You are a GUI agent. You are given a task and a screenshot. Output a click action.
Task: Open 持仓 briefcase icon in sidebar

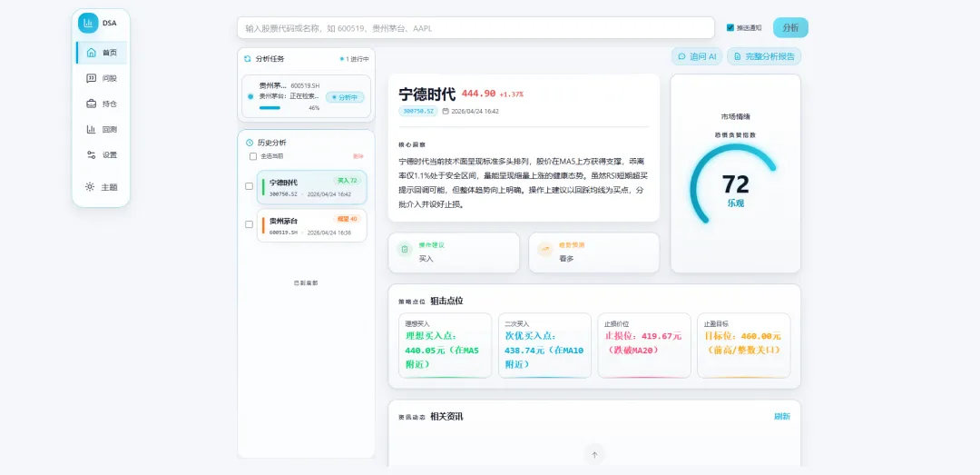point(92,104)
